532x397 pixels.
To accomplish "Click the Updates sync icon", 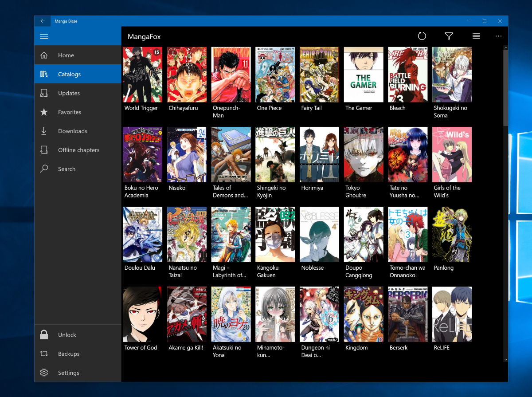I will tap(44, 93).
